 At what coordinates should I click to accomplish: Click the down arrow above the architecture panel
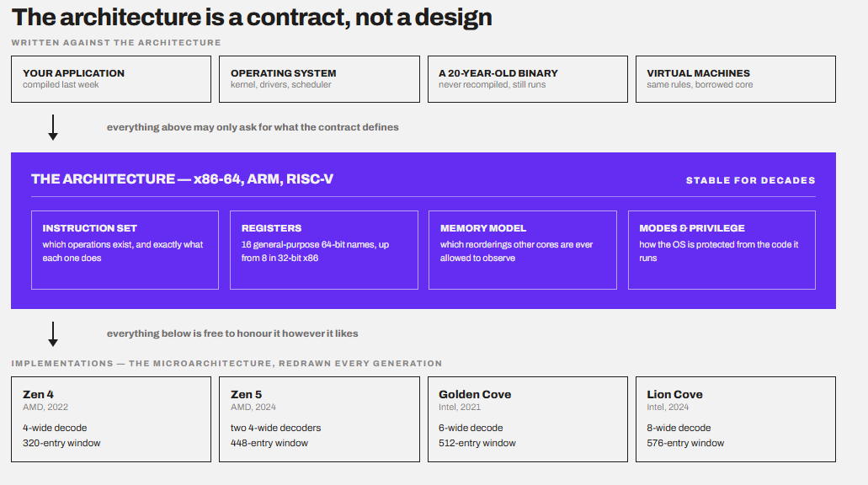(x=52, y=127)
